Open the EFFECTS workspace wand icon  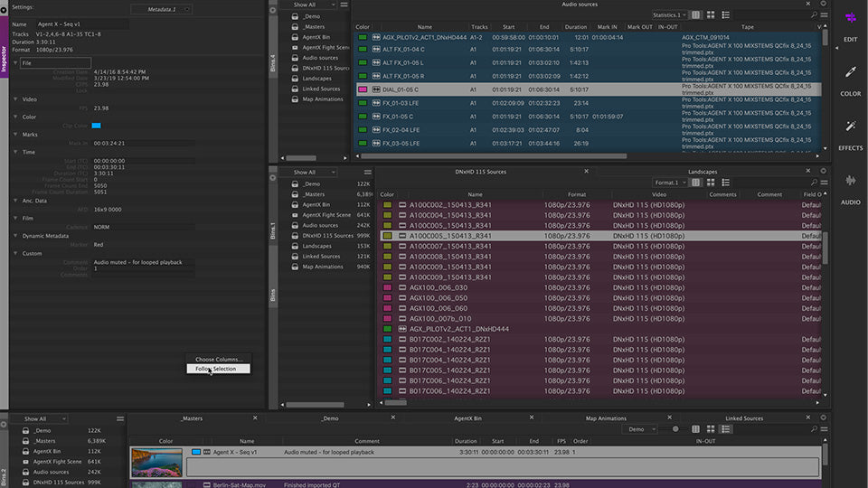(850, 127)
